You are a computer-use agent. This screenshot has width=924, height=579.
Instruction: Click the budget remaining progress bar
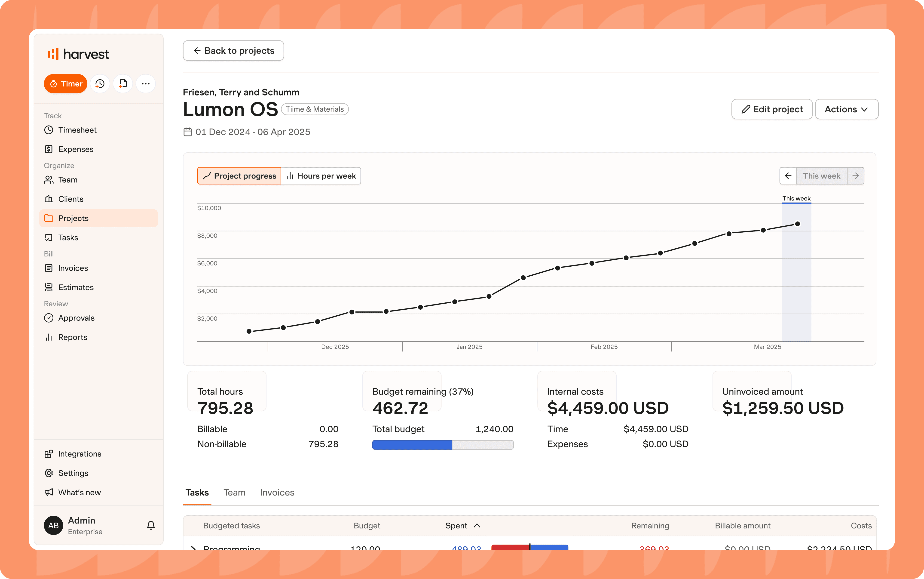point(443,445)
